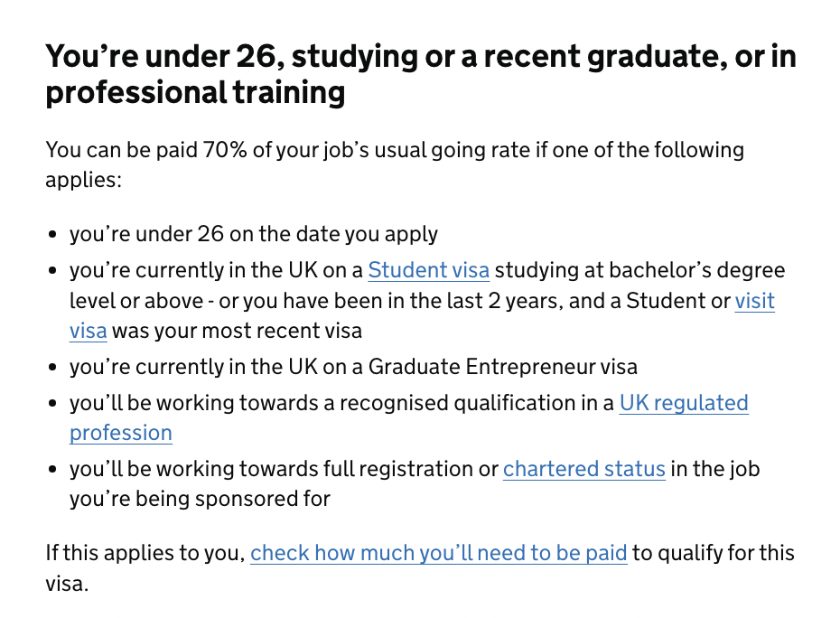Click the underlined 'visa' before 'was your most recent'

(x=89, y=331)
